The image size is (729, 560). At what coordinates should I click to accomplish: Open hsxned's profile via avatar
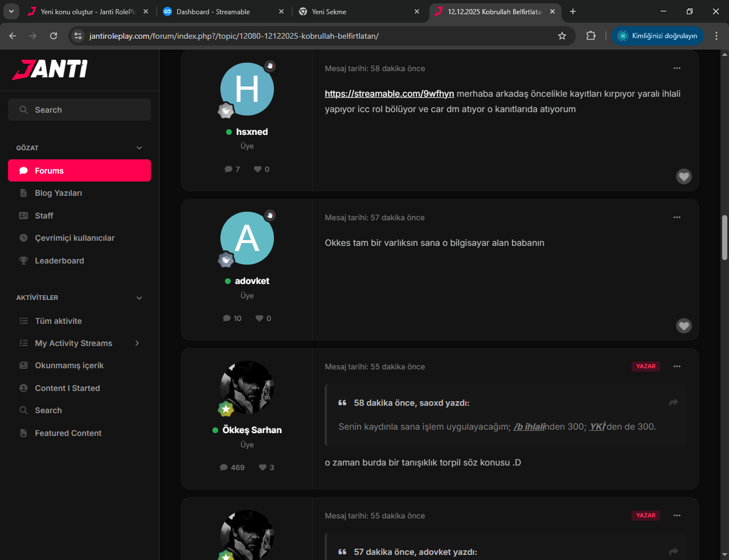(x=247, y=89)
